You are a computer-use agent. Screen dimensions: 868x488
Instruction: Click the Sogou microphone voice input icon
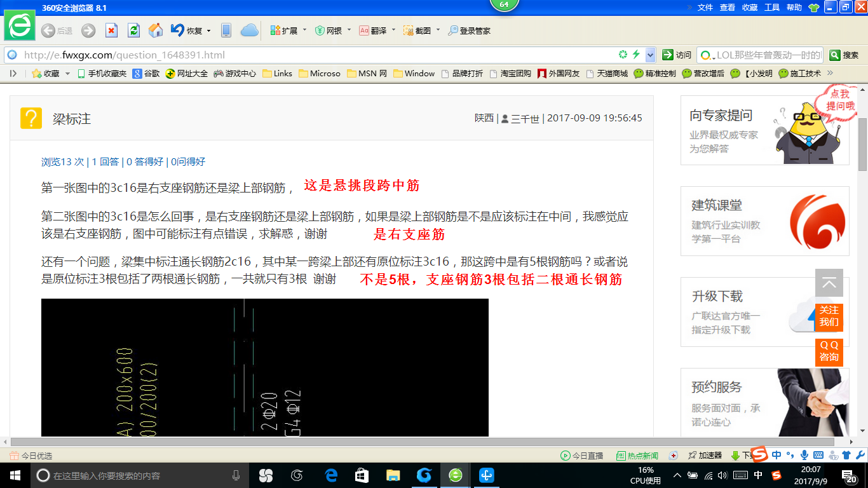coord(804,455)
